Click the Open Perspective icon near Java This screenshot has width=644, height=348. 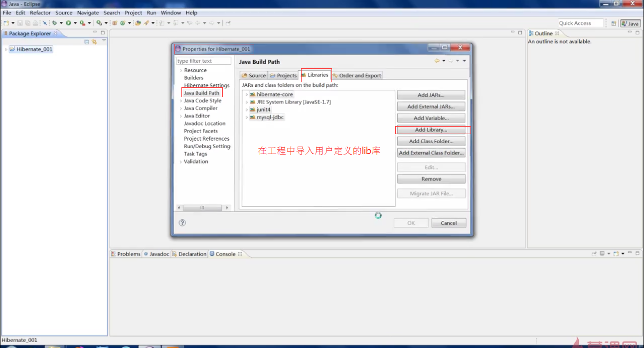coord(614,23)
